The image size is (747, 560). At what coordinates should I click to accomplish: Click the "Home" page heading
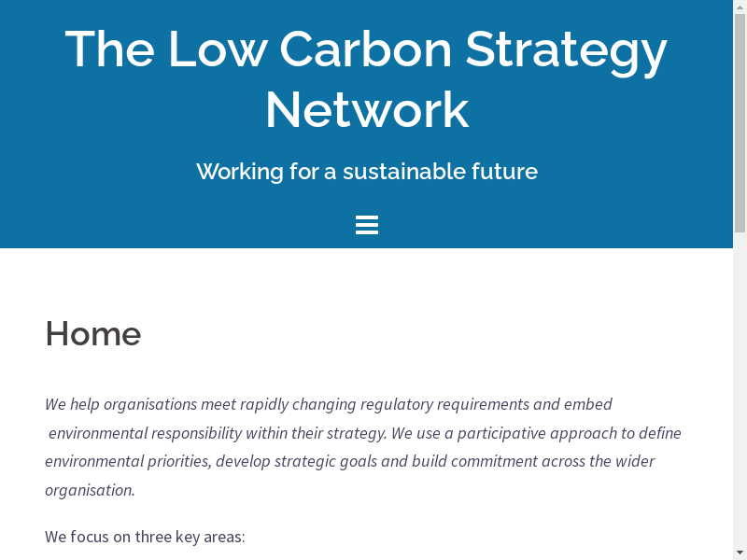tap(93, 333)
